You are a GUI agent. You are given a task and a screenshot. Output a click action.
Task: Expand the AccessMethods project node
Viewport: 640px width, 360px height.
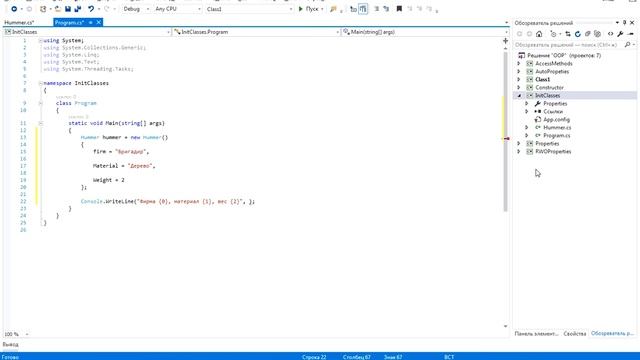[x=519, y=63]
